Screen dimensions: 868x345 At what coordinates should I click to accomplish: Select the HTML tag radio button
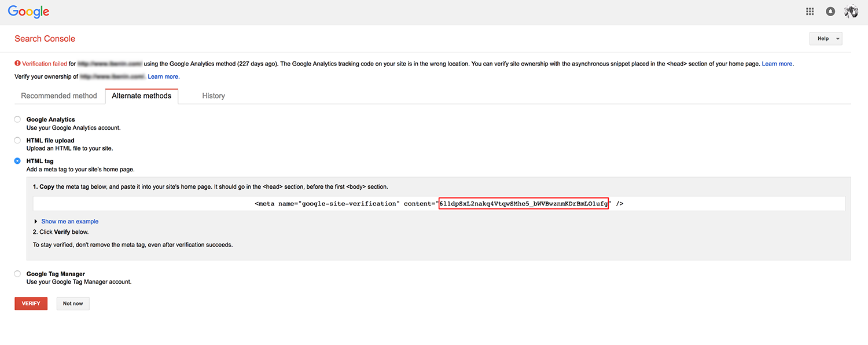click(17, 161)
